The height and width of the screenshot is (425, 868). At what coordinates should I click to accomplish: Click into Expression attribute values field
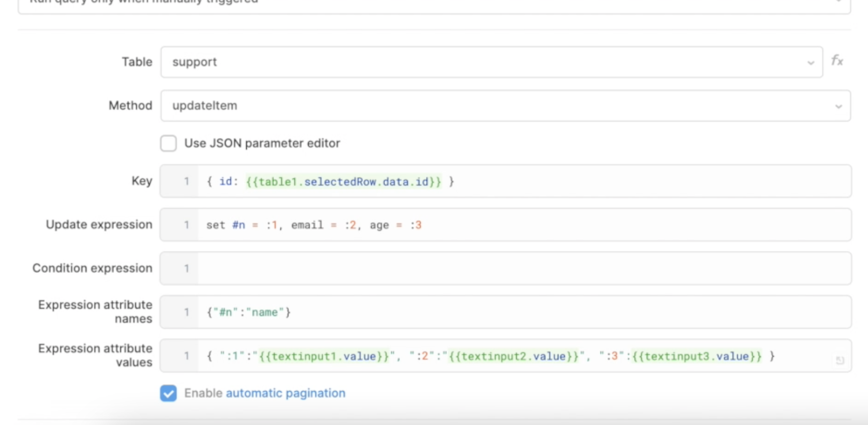(x=505, y=356)
